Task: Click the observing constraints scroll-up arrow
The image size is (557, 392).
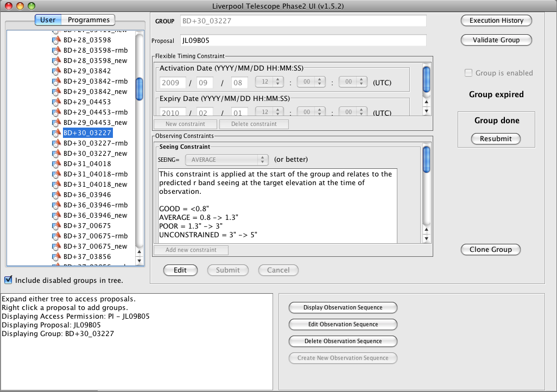Action: coord(427,230)
